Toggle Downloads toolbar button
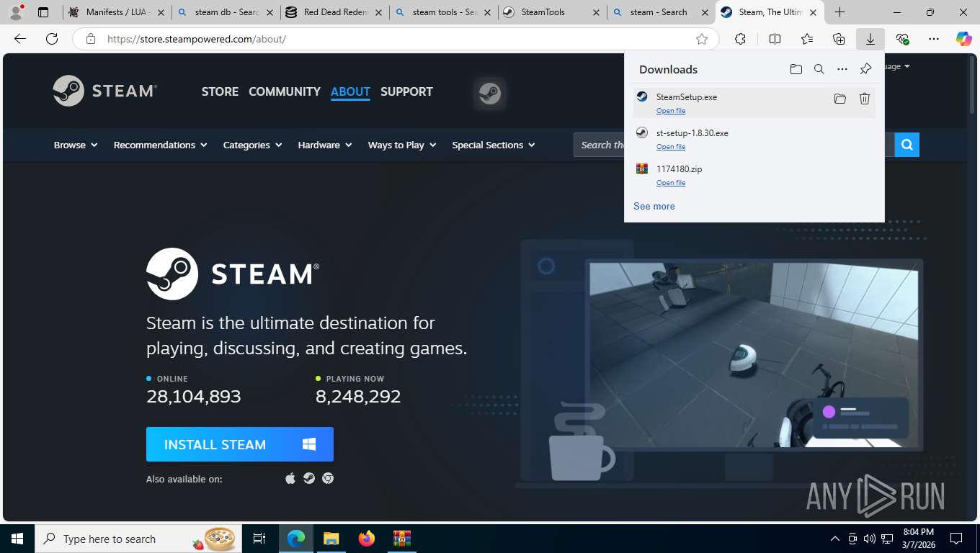980x553 pixels. click(870, 39)
